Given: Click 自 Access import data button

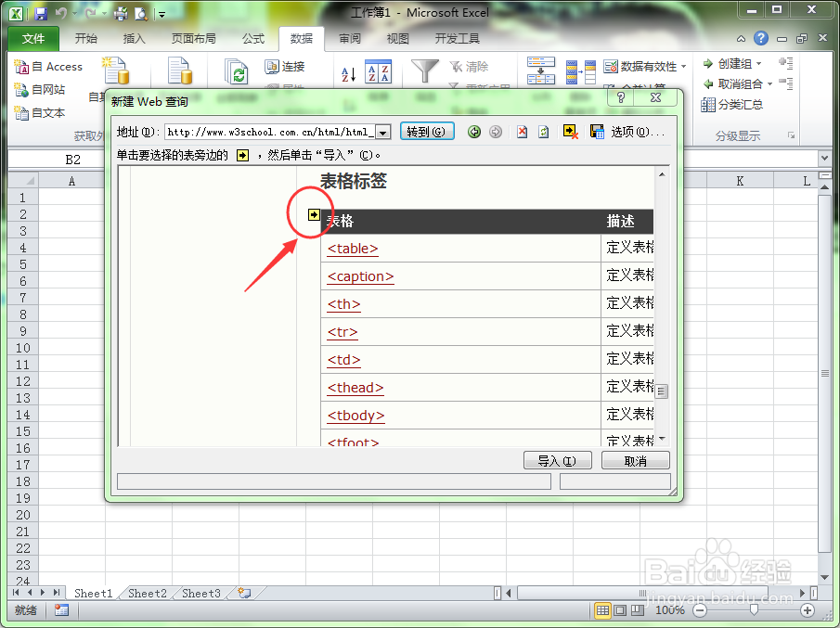Looking at the screenshot, I should tap(49, 67).
